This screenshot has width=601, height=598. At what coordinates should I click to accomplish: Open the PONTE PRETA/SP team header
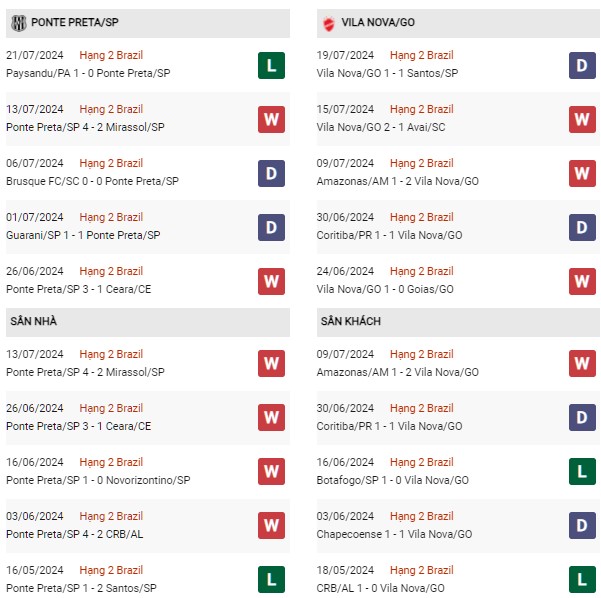pos(148,23)
